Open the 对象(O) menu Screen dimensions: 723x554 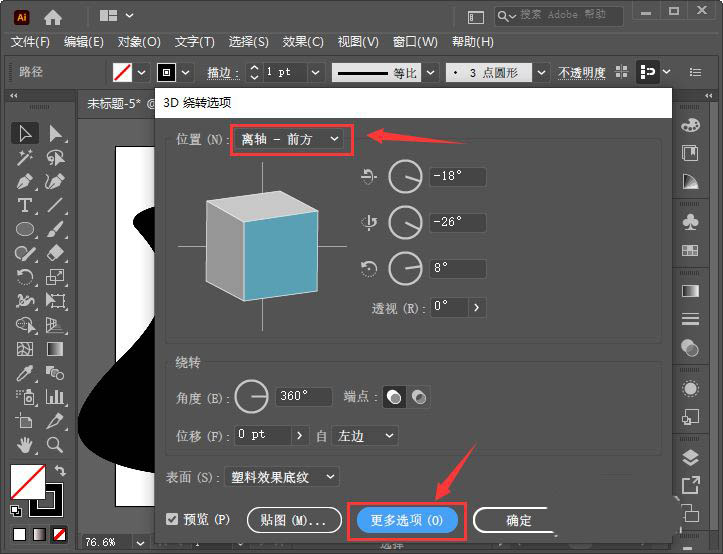pos(139,42)
